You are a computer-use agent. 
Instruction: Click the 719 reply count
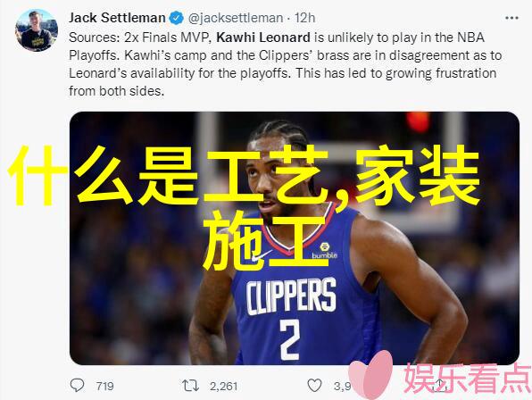[104, 386]
